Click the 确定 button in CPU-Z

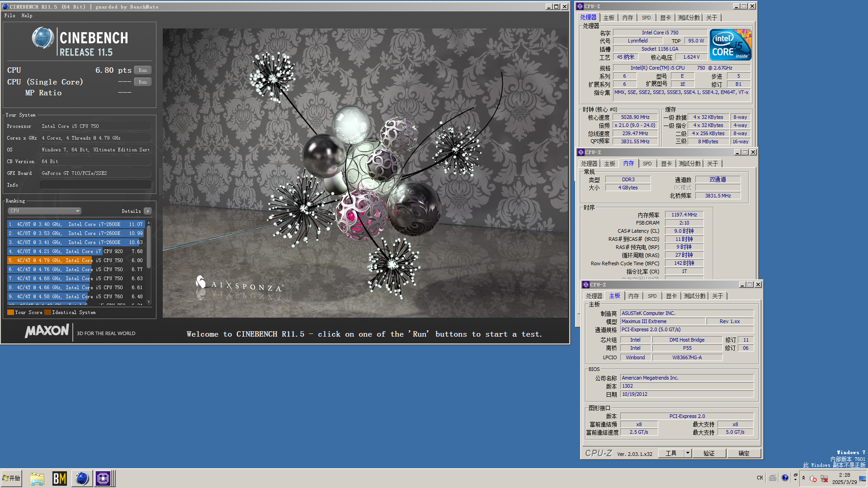[x=744, y=453]
